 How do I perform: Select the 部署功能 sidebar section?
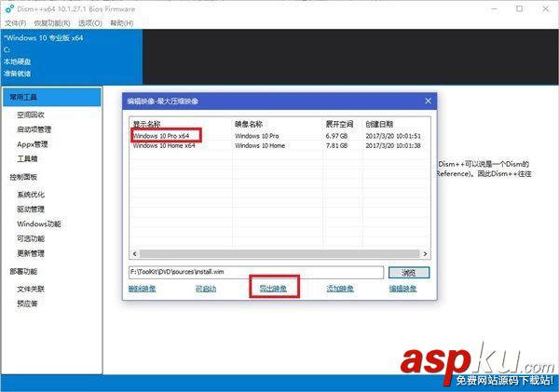pyautogui.click(x=23, y=272)
